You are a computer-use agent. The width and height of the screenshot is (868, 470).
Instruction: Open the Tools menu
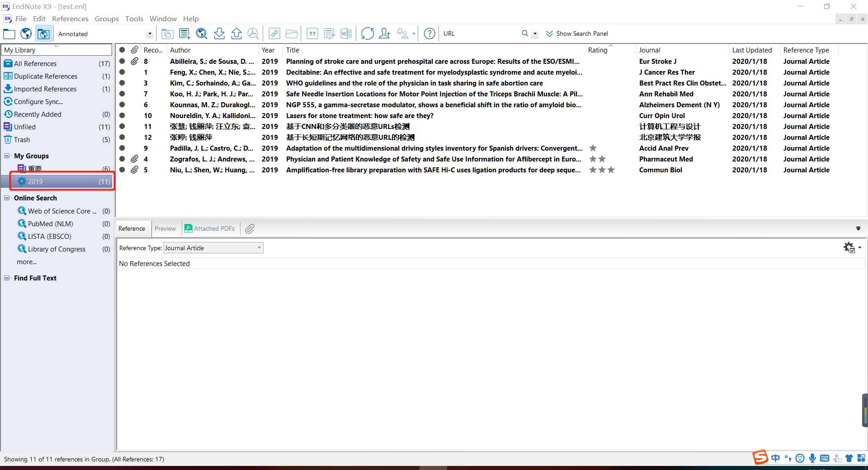pyautogui.click(x=134, y=19)
